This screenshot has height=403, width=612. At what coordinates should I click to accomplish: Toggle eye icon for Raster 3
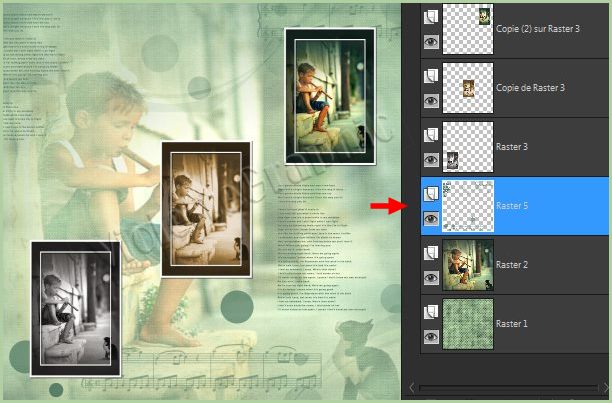coord(430,159)
